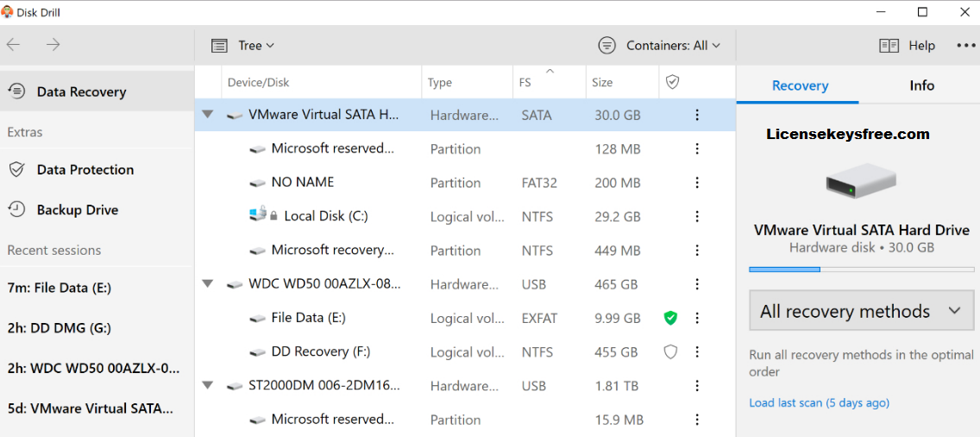
Task: Sort by the Size column header
Action: click(x=623, y=82)
